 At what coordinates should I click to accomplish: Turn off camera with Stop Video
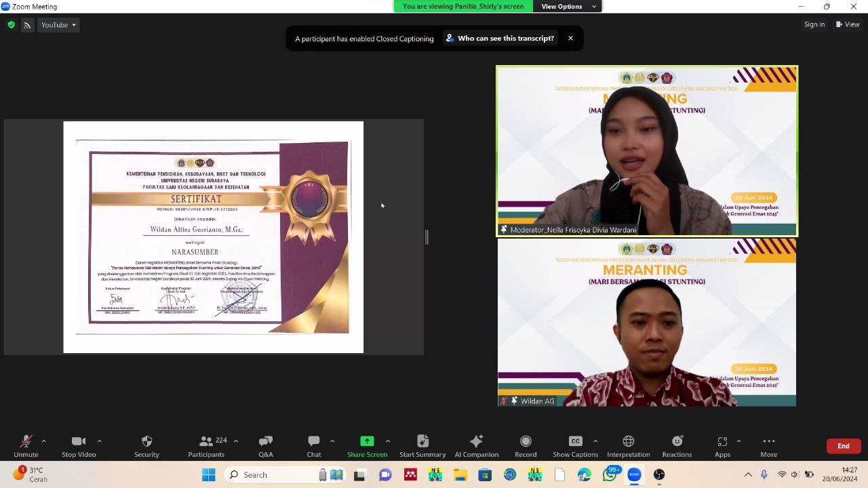[x=79, y=445]
